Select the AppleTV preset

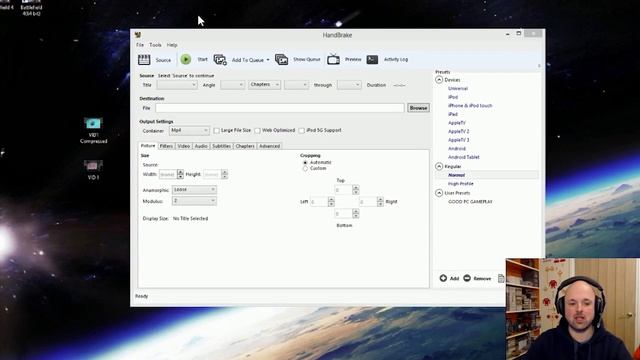pos(457,123)
